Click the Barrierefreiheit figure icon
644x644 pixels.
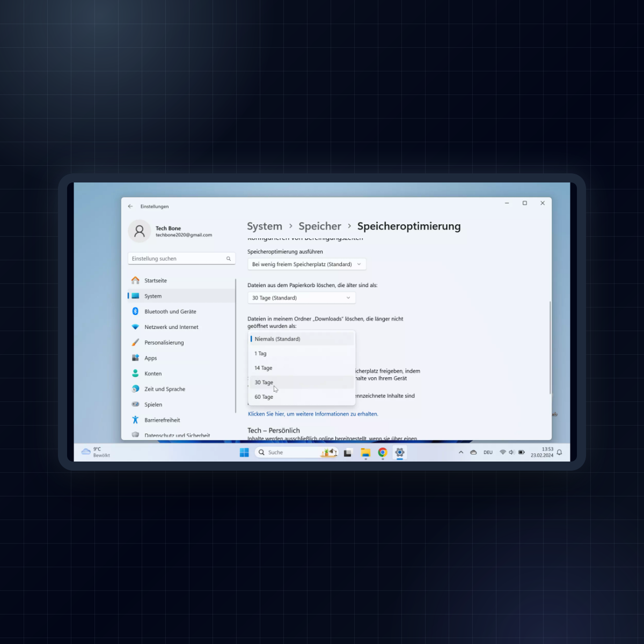tap(135, 420)
